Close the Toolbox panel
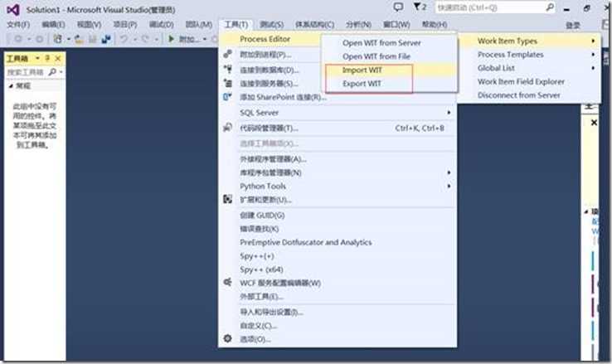 (x=58, y=58)
